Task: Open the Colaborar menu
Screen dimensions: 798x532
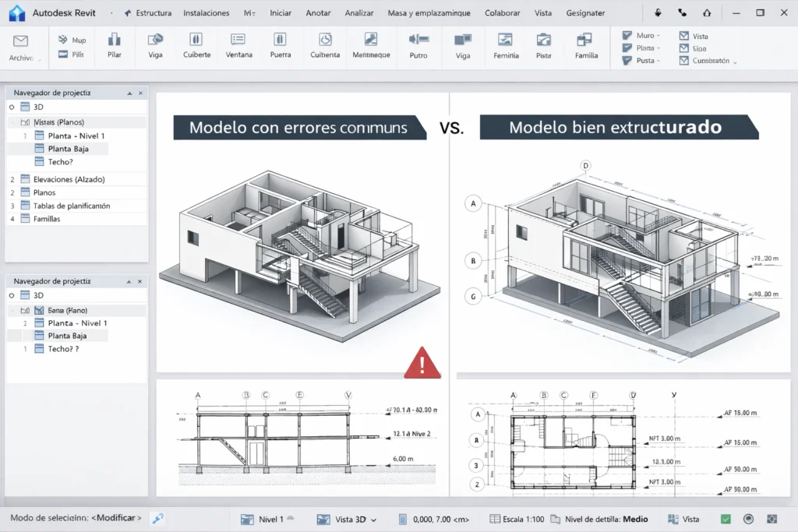Action: coord(502,12)
